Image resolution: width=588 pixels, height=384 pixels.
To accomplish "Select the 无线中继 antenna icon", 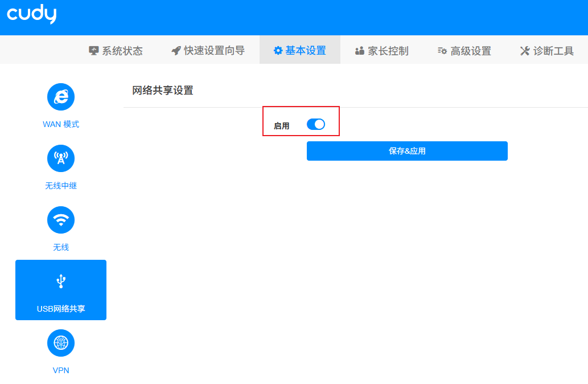I will (61, 158).
